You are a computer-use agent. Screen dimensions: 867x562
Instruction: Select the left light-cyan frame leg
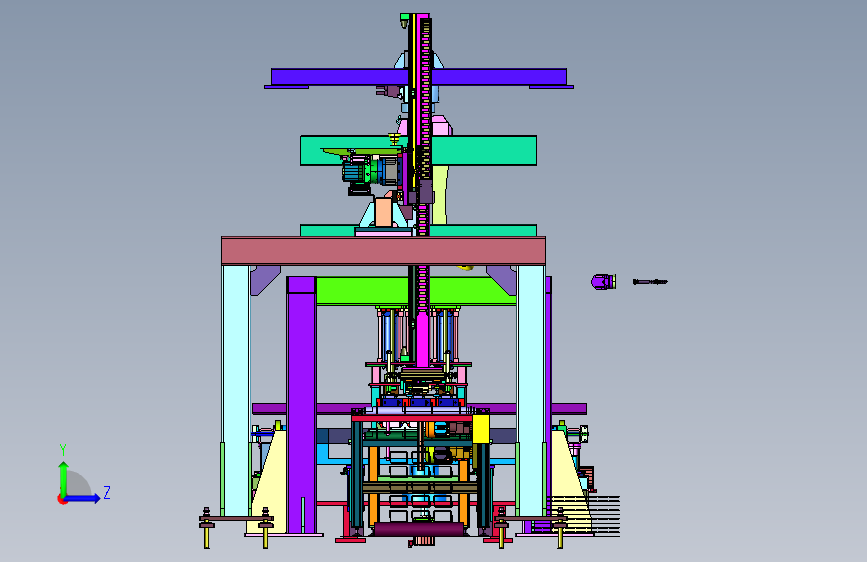pyautogui.click(x=236, y=390)
